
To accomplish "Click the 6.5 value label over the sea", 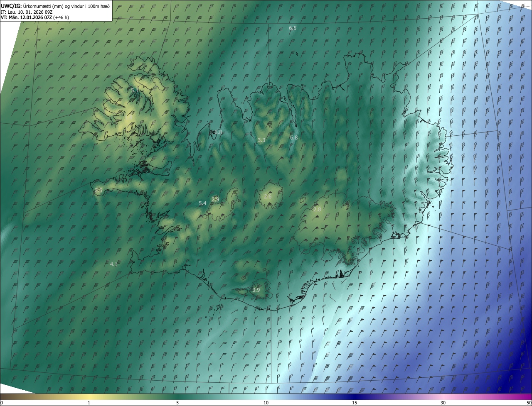I will (293, 28).
